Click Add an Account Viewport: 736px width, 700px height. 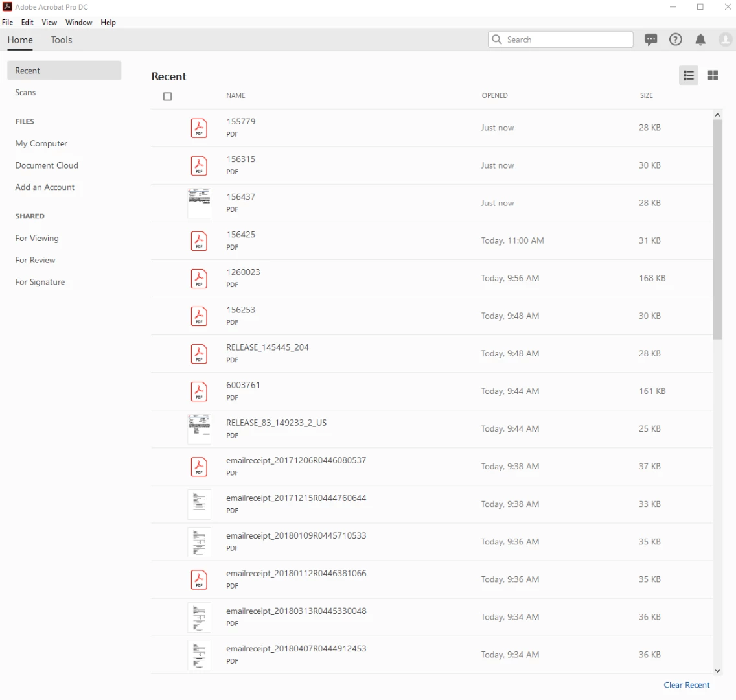[x=45, y=187]
